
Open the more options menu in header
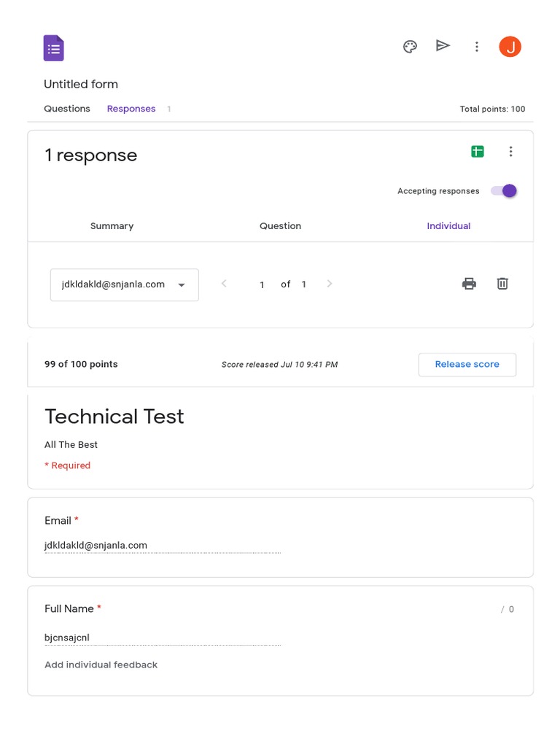(x=477, y=47)
